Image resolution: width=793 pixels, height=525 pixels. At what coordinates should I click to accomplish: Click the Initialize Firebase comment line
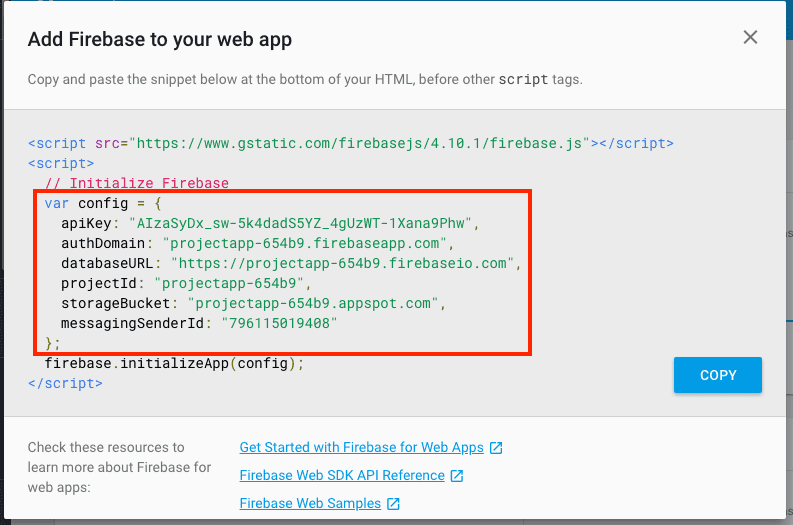pyautogui.click(x=137, y=183)
